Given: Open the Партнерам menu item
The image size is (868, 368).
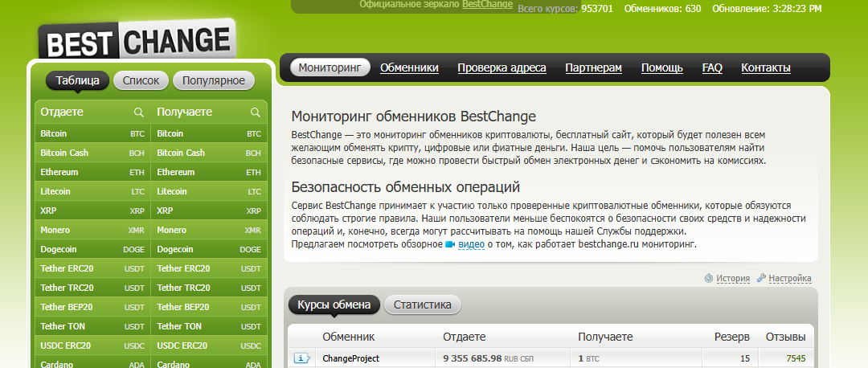Looking at the screenshot, I should tap(593, 68).
